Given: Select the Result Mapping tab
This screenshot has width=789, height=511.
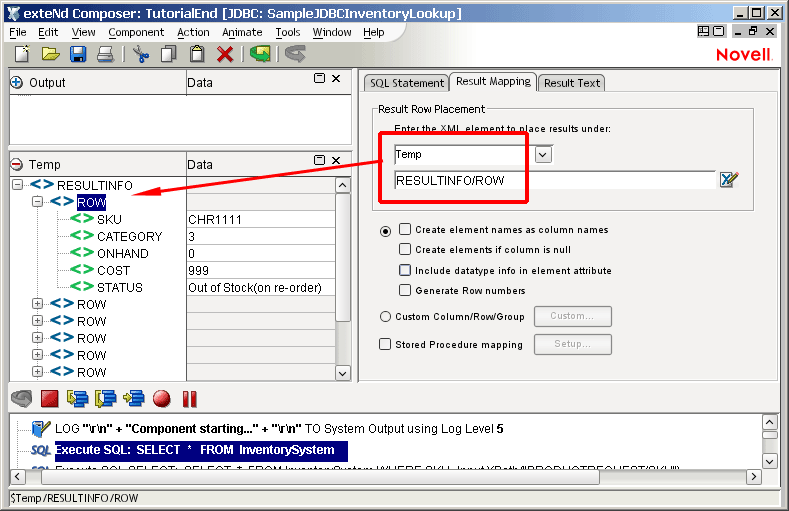Looking at the screenshot, I should pos(493,81).
